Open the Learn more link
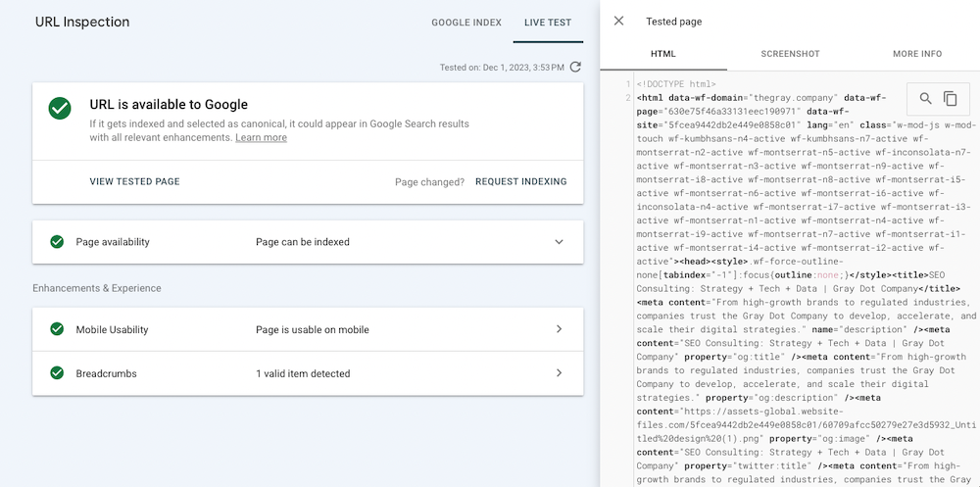The width and height of the screenshot is (980, 487). tap(261, 138)
